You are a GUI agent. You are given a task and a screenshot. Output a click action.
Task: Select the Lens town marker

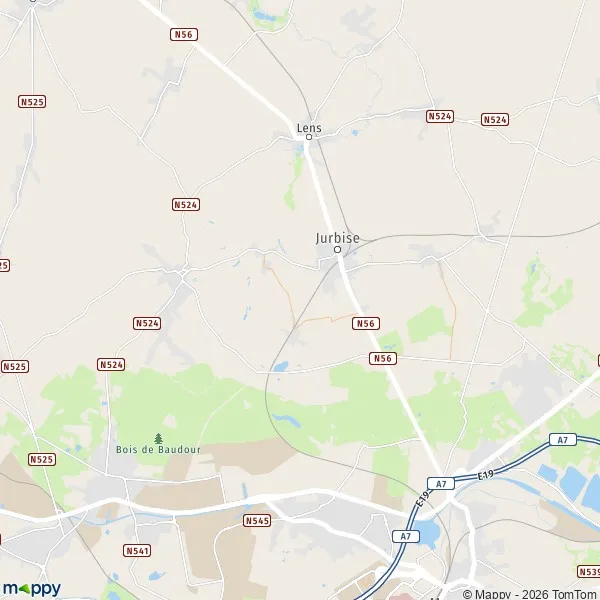(x=309, y=137)
